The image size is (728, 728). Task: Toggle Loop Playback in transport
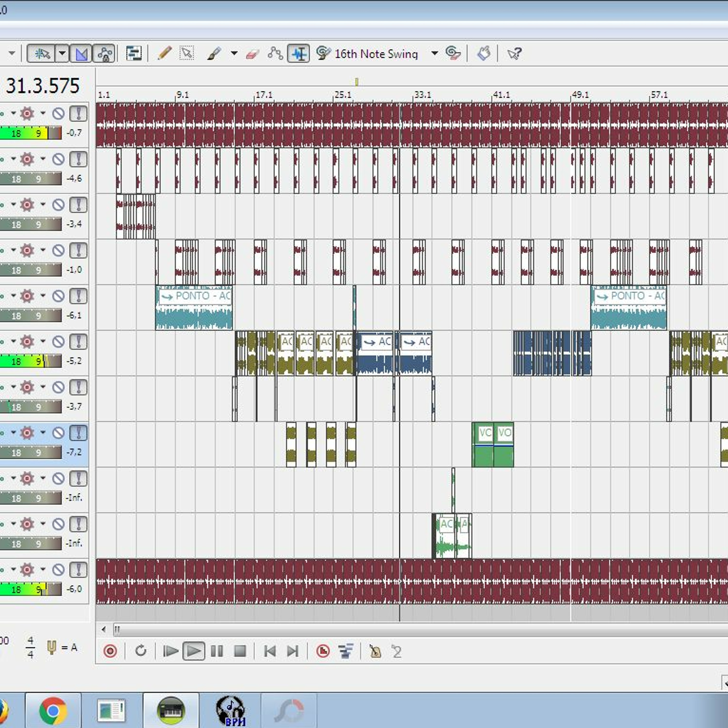[141, 651]
